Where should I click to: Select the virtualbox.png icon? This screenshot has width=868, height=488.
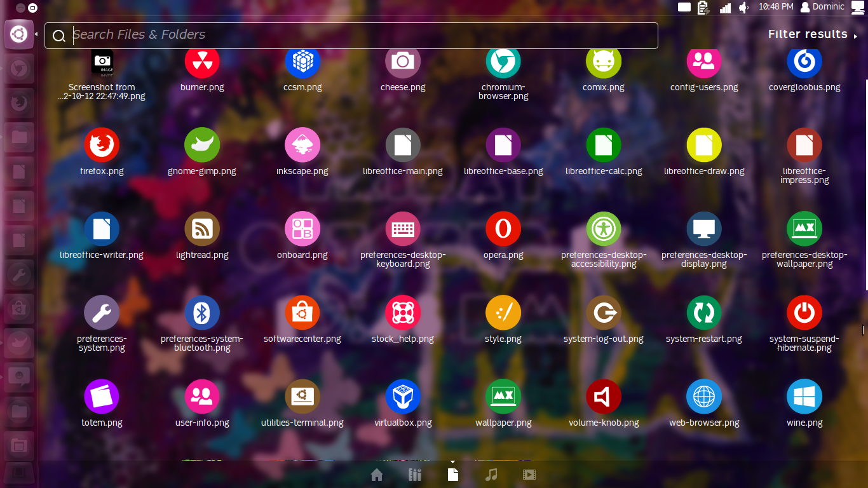pyautogui.click(x=403, y=396)
